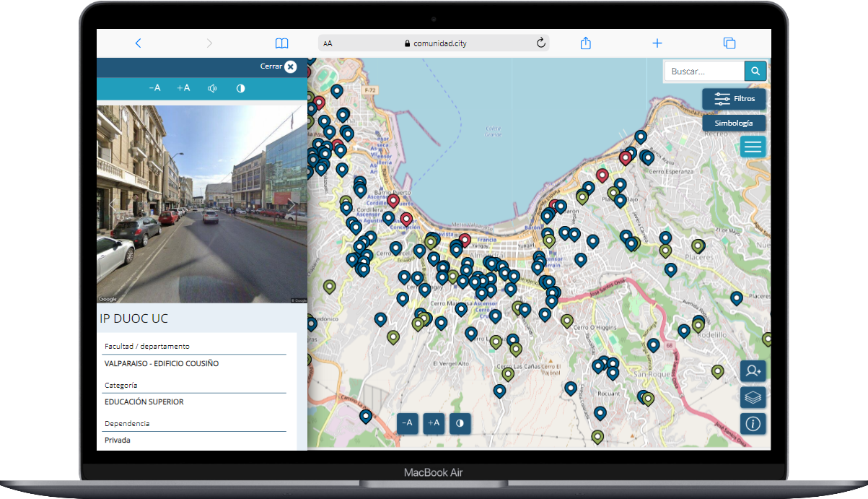Open the hamburger menu on map
The image size is (868, 499).
tap(753, 147)
